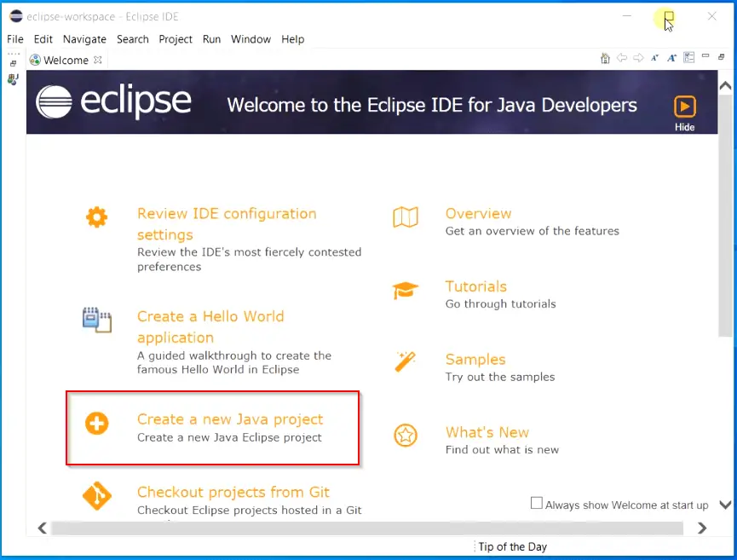Click the navigate Forward arrow icon
The height and width of the screenshot is (560, 737).
[638, 58]
